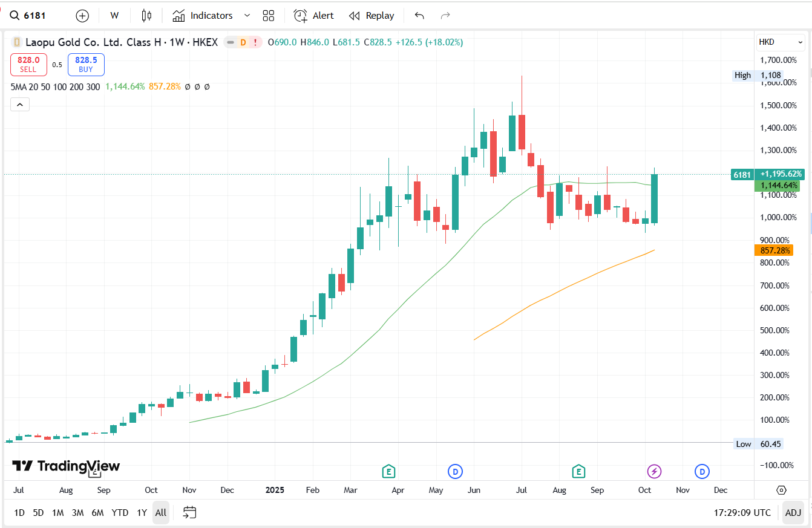Open the candlestick chart type selector

click(146, 16)
